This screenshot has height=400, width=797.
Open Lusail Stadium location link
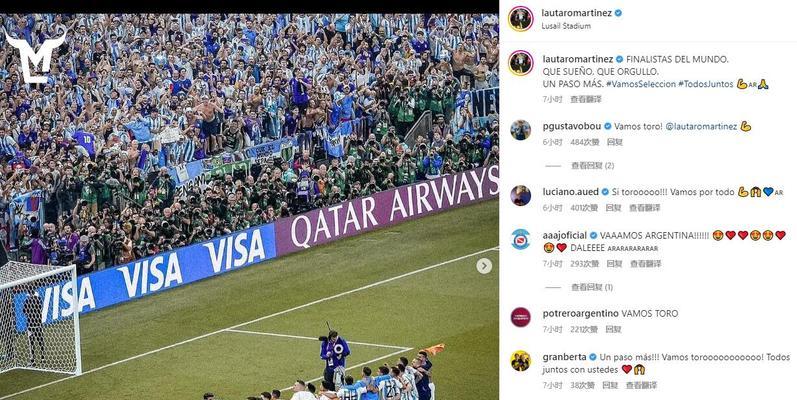click(x=566, y=26)
